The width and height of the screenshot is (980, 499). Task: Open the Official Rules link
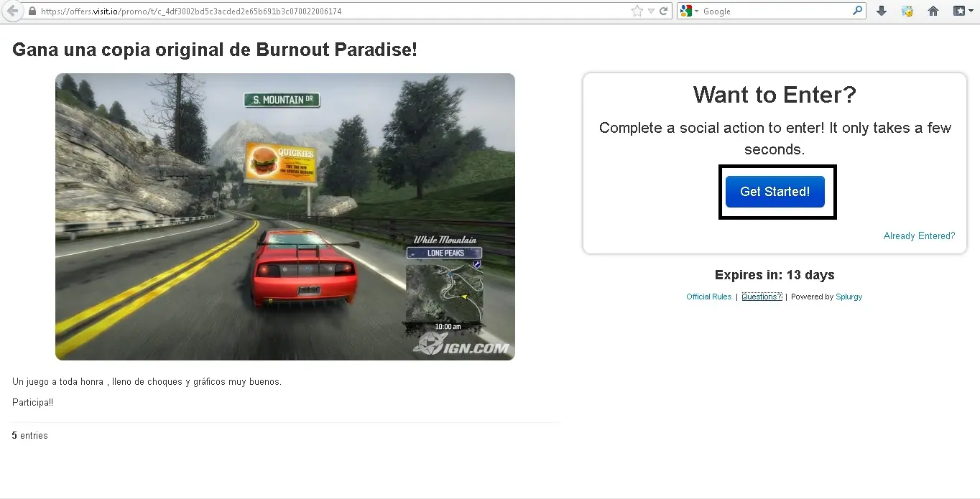[708, 297]
